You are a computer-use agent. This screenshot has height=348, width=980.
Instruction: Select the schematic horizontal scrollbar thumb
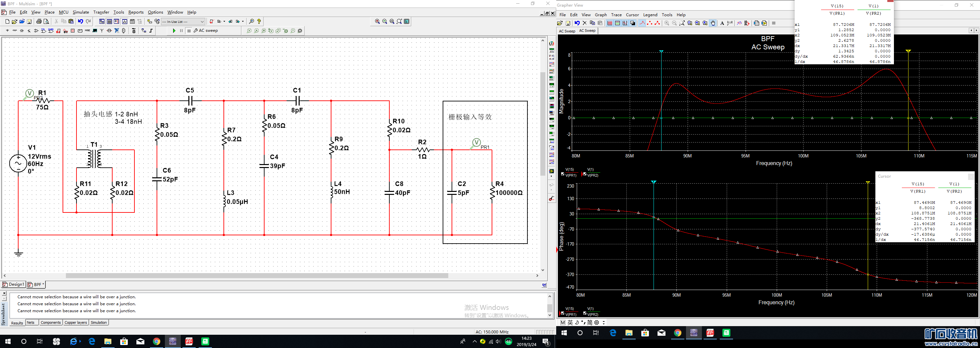point(257,275)
